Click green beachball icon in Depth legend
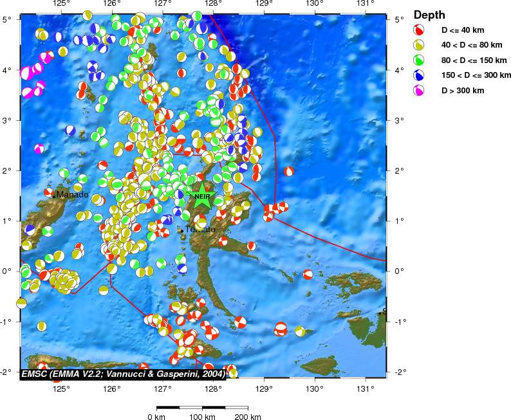The width and height of the screenshot is (511, 420). pyautogui.click(x=419, y=60)
